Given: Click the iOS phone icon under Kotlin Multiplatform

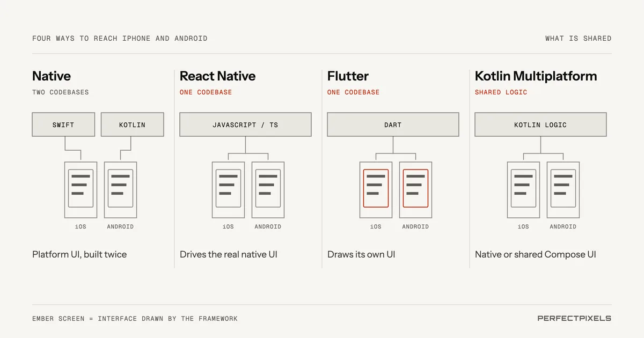Looking at the screenshot, I should coord(523,190).
